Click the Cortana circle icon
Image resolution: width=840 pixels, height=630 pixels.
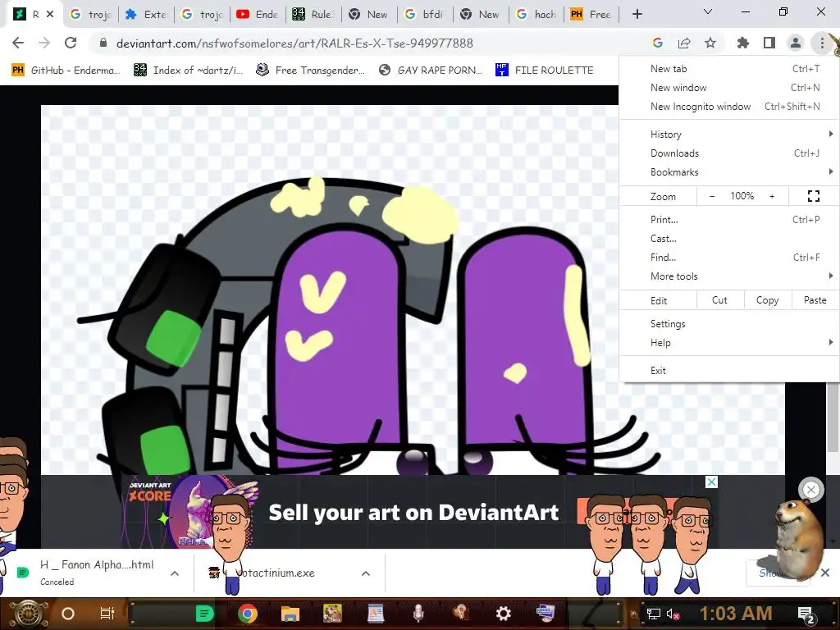[68, 614]
